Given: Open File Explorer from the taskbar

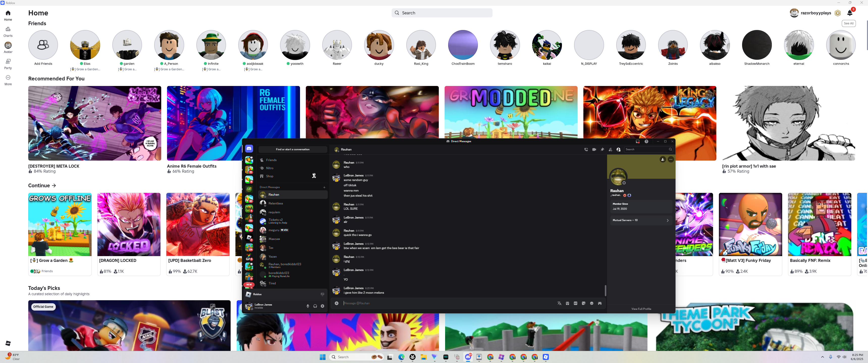Looking at the screenshot, I should pos(424,357).
